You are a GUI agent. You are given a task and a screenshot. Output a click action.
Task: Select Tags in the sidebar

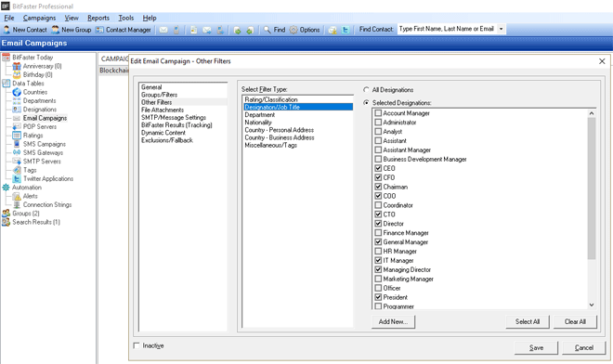click(30, 170)
